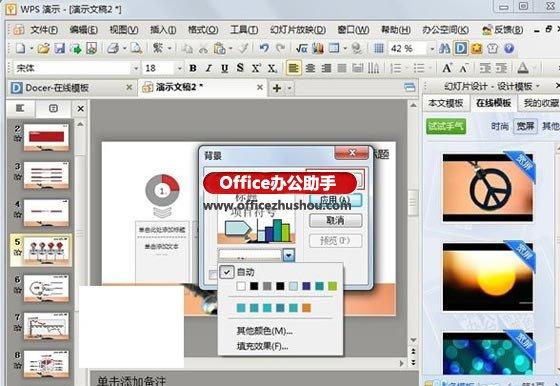Toggle right text alignment
This screenshot has height=386, width=560.
click(326, 68)
